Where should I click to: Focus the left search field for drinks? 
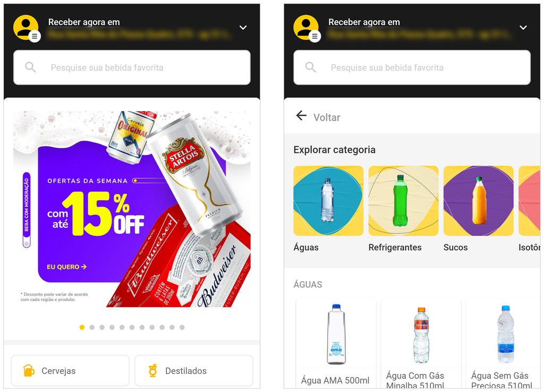132,67
